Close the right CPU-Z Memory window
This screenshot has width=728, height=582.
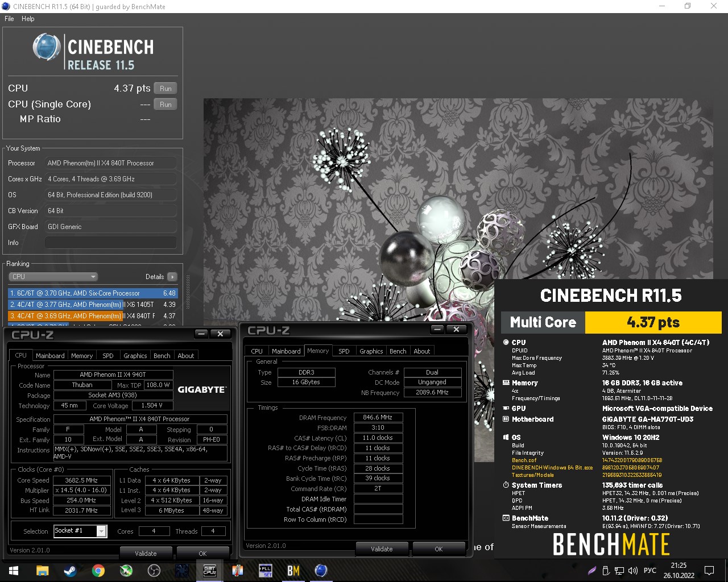[x=456, y=329]
